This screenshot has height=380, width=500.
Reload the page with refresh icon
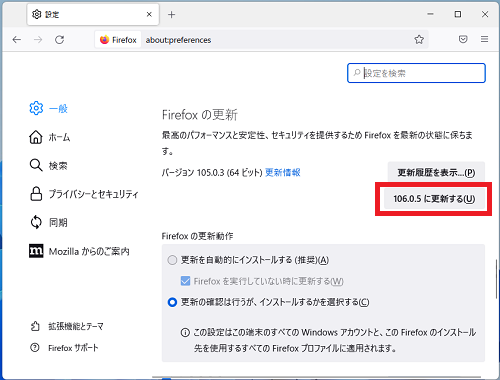(60, 40)
